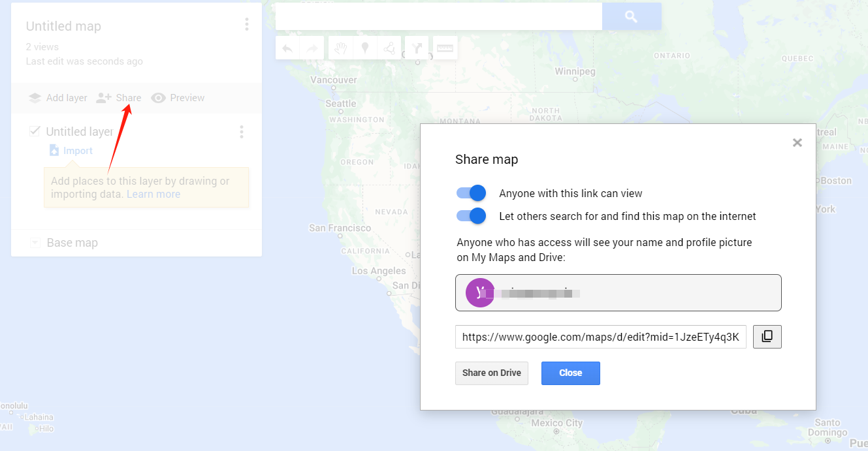Click Add layer in the panel
The image size is (868, 451).
click(57, 98)
